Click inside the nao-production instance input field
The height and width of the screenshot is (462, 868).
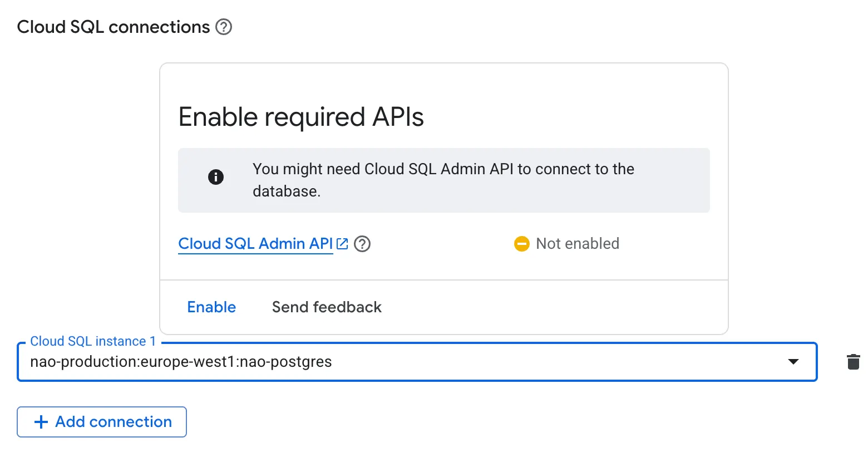pyautogui.click(x=181, y=362)
